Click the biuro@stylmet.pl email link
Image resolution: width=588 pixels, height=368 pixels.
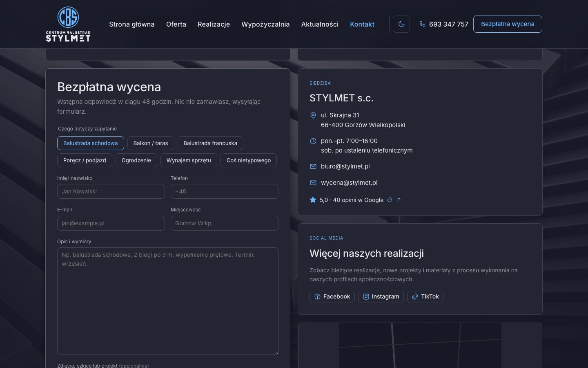tap(345, 166)
